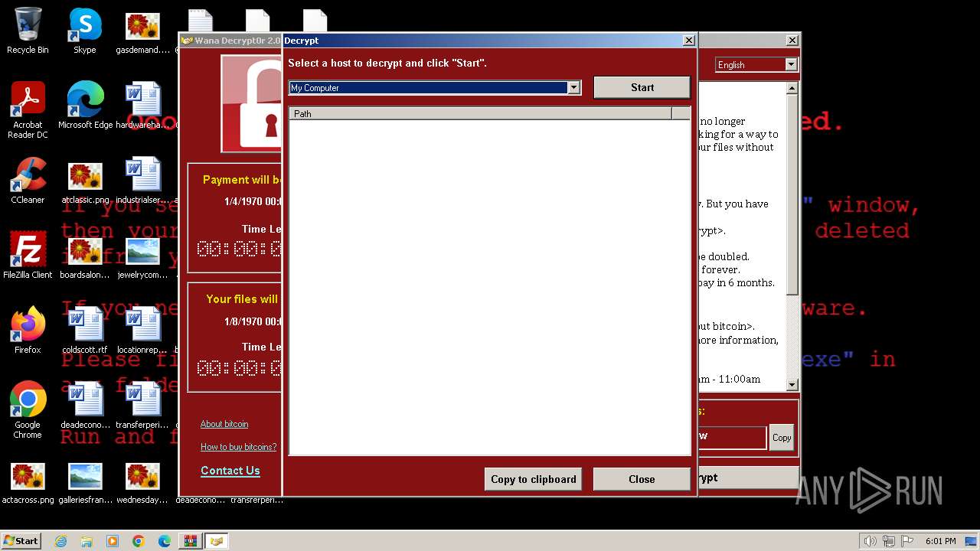
Task: Click Copy next to the bitcoin address
Action: (x=782, y=438)
